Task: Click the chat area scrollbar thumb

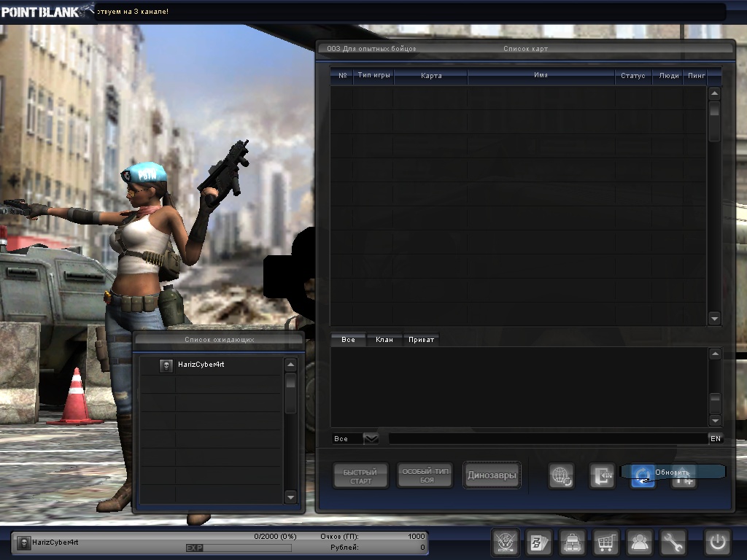Action: click(x=715, y=404)
